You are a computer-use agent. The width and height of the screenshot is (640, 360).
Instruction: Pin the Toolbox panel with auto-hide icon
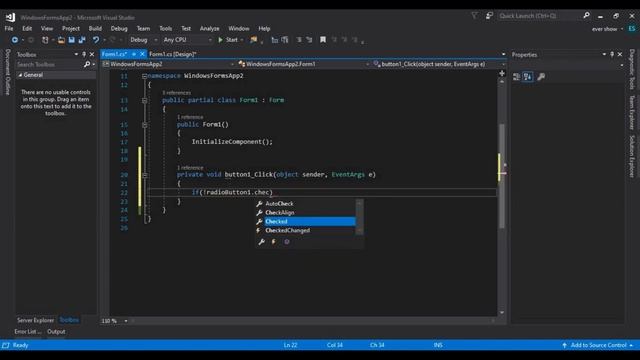click(84, 54)
